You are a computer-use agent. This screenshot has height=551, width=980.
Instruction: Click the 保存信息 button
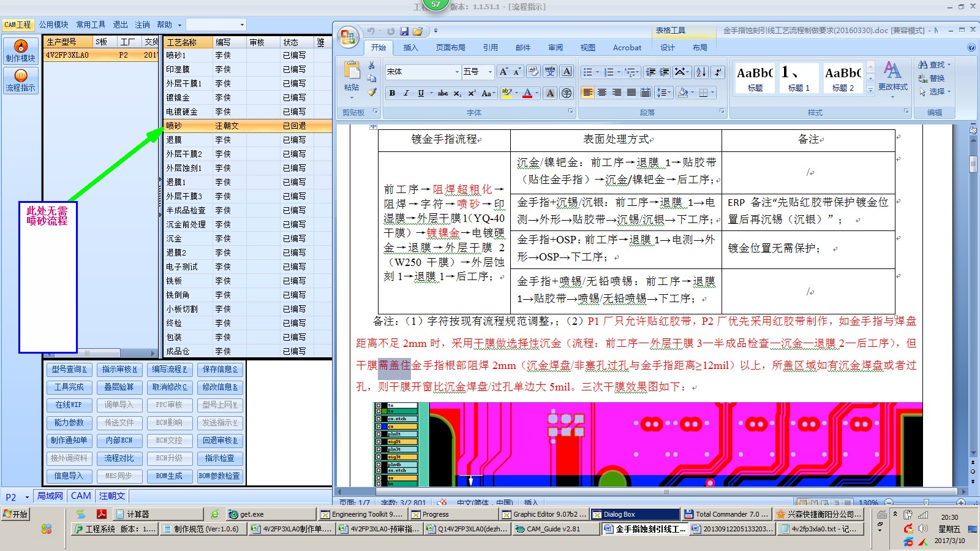[220, 370]
